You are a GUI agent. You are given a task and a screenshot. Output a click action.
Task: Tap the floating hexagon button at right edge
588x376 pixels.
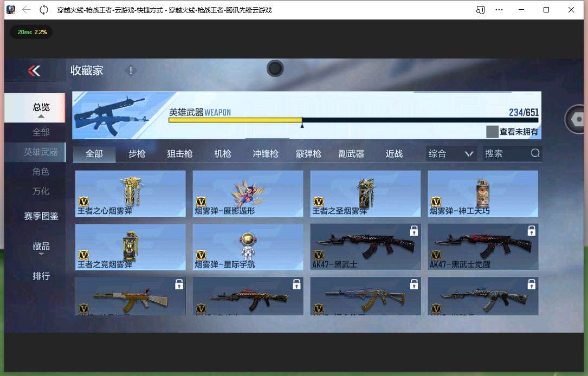pyautogui.click(x=577, y=119)
